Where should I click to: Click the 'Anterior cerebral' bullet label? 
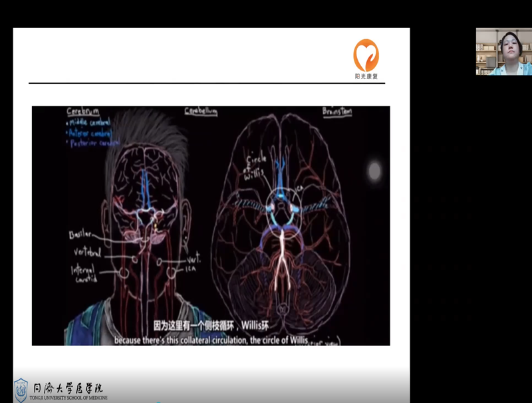pos(89,132)
